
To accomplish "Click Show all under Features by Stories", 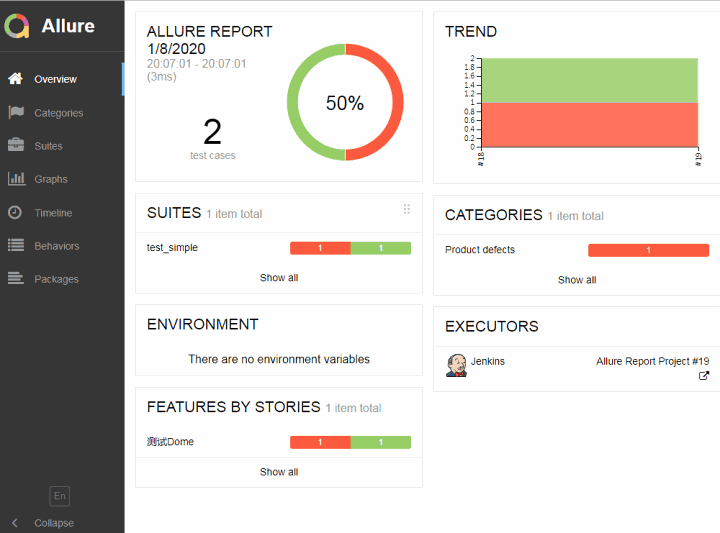I will [x=279, y=472].
